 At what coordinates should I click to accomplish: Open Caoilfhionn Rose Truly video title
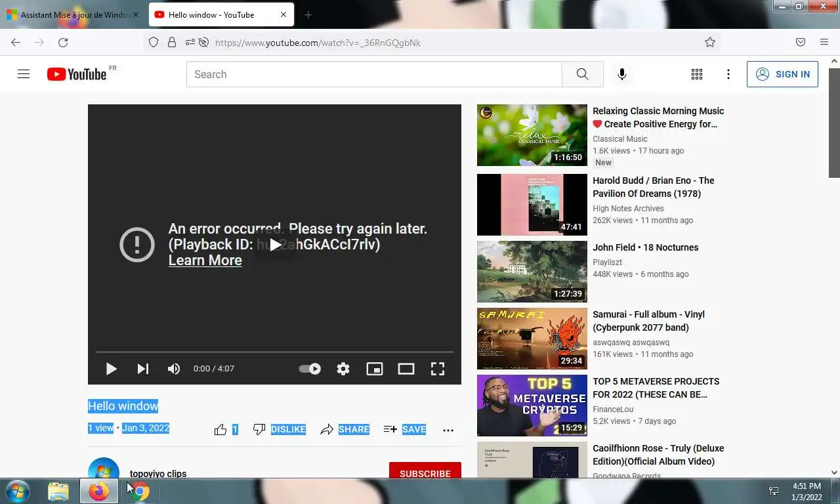click(658, 455)
